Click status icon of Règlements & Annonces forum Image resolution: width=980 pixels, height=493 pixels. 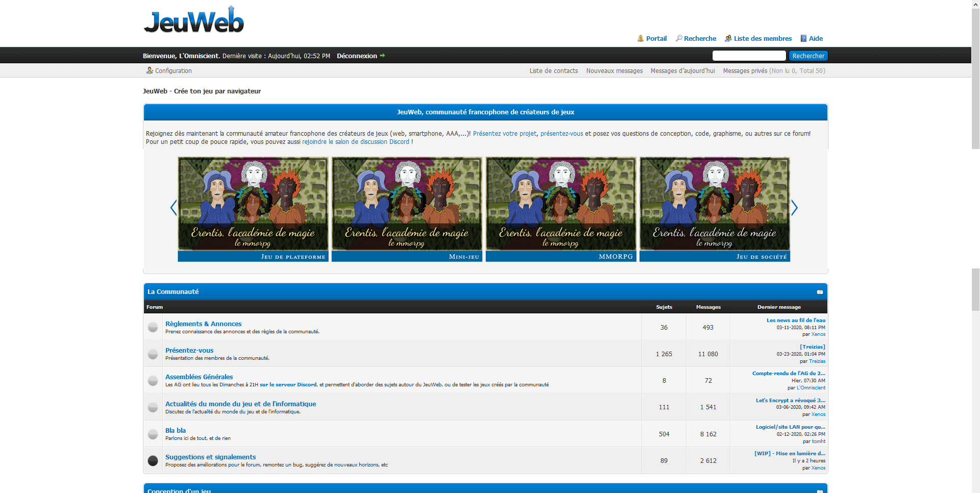tap(153, 327)
